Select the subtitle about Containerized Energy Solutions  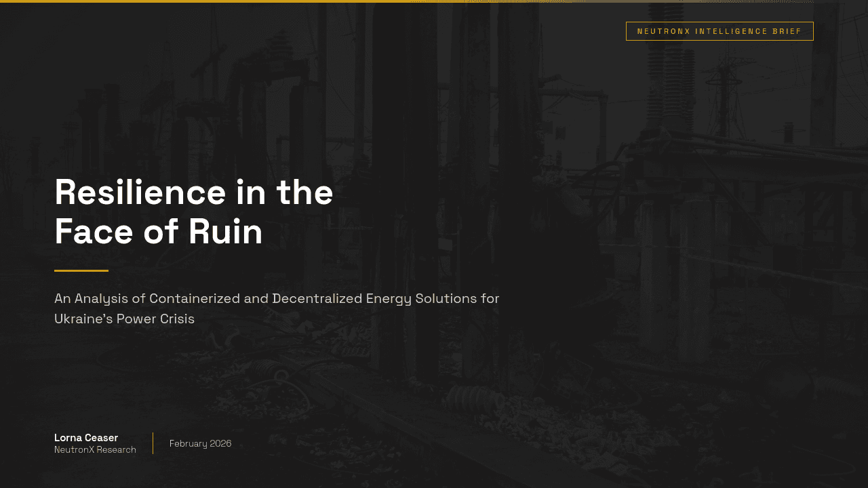coord(277,298)
